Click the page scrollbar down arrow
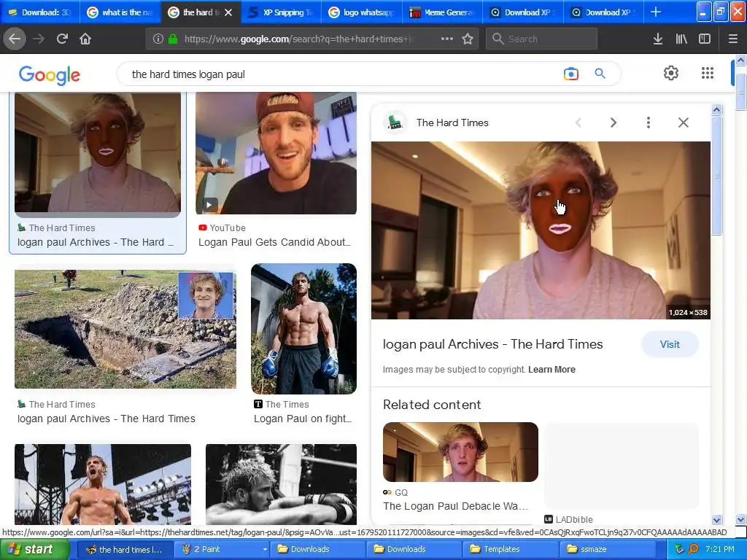Screen dimensions: 747x560 click(x=740, y=519)
